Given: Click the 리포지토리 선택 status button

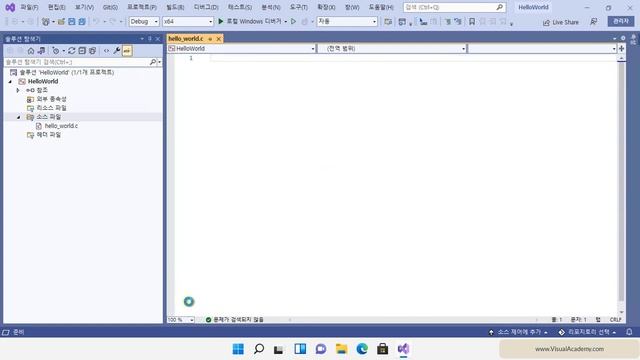Looking at the screenshot, I should click(588, 332).
